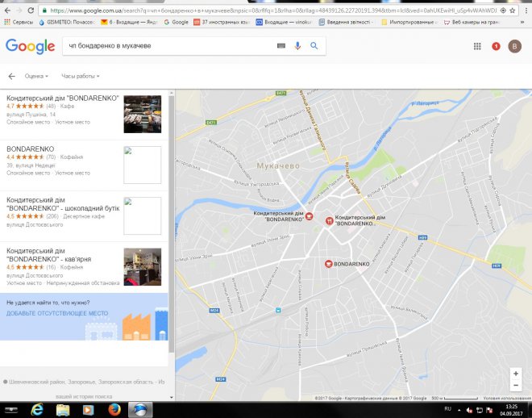532x418 pixels.
Task: Open Internet Explorer from taskbar
Action: click(x=37, y=410)
